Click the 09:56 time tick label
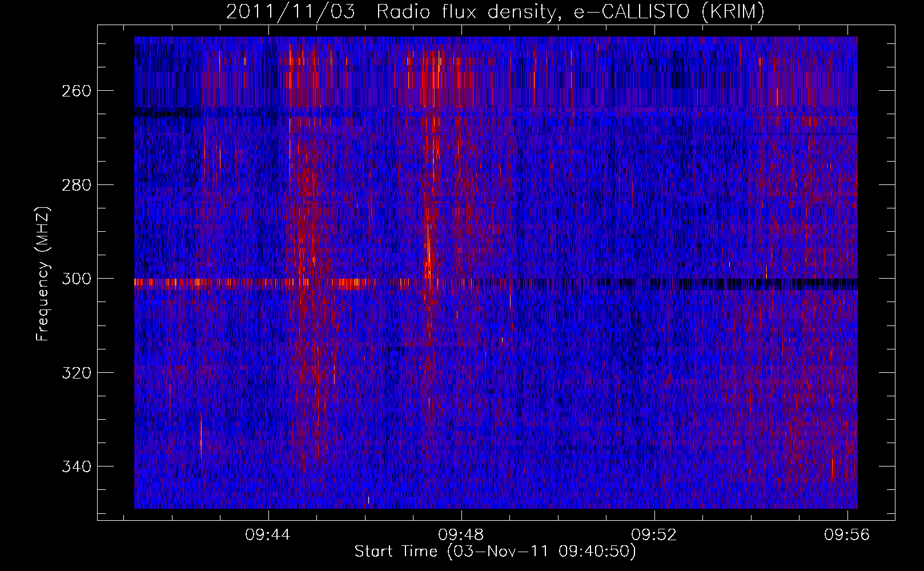Viewport: 924px width, 571px height. tap(847, 534)
